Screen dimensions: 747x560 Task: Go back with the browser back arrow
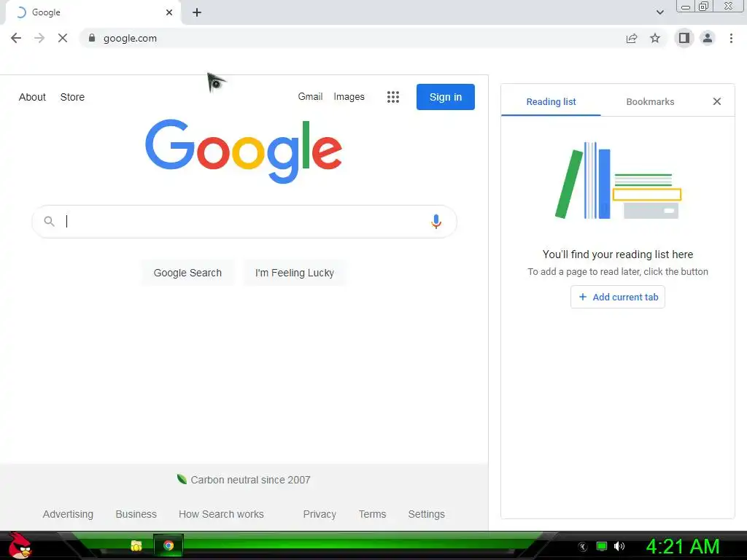[x=16, y=38]
